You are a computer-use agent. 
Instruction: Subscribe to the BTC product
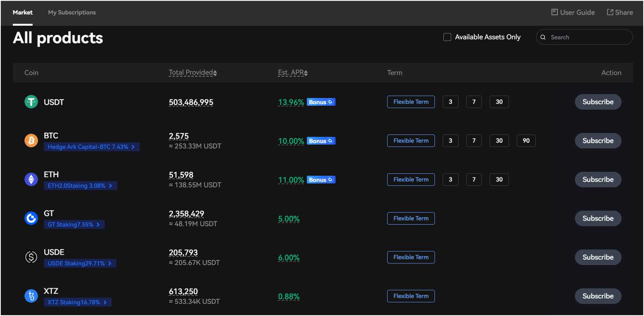click(598, 141)
